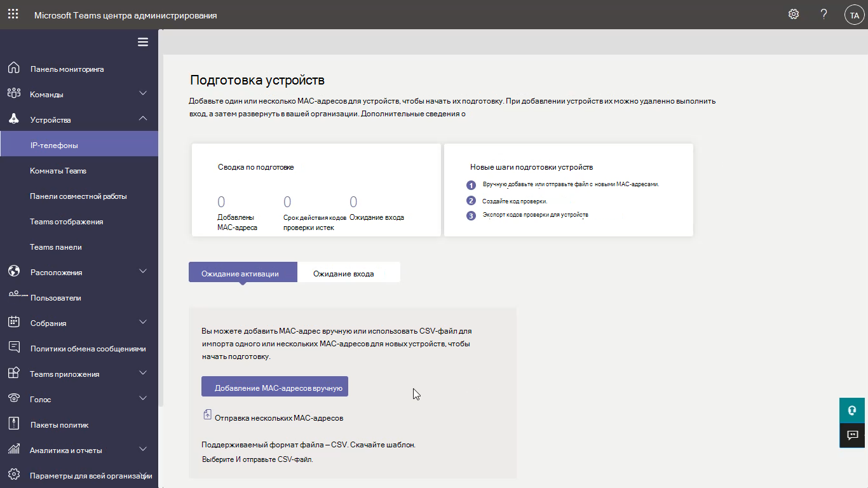868x488 pixels.
Task: Open the TA account avatar
Action: coord(854,15)
